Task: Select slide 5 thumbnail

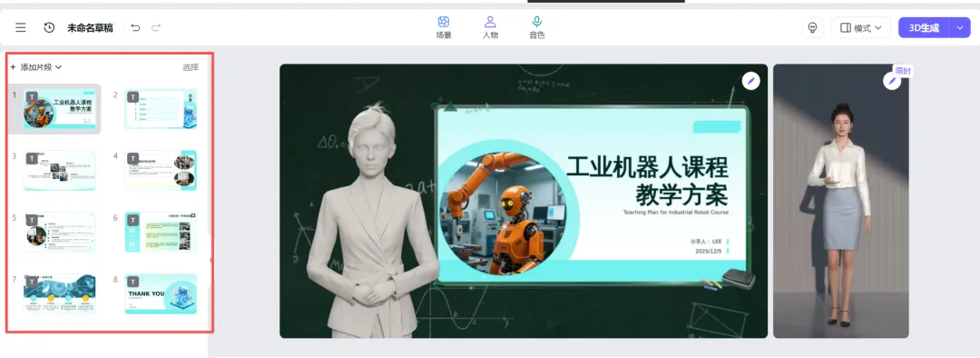Action: 59,232
